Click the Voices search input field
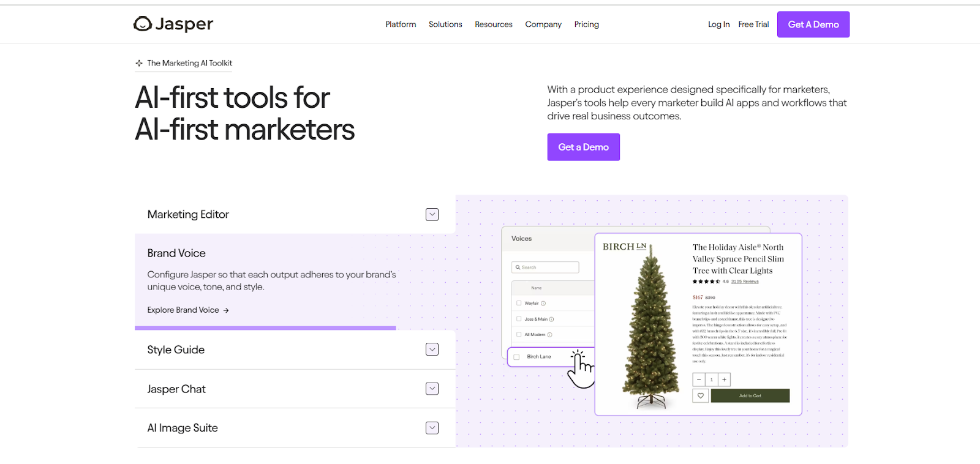 click(x=545, y=268)
